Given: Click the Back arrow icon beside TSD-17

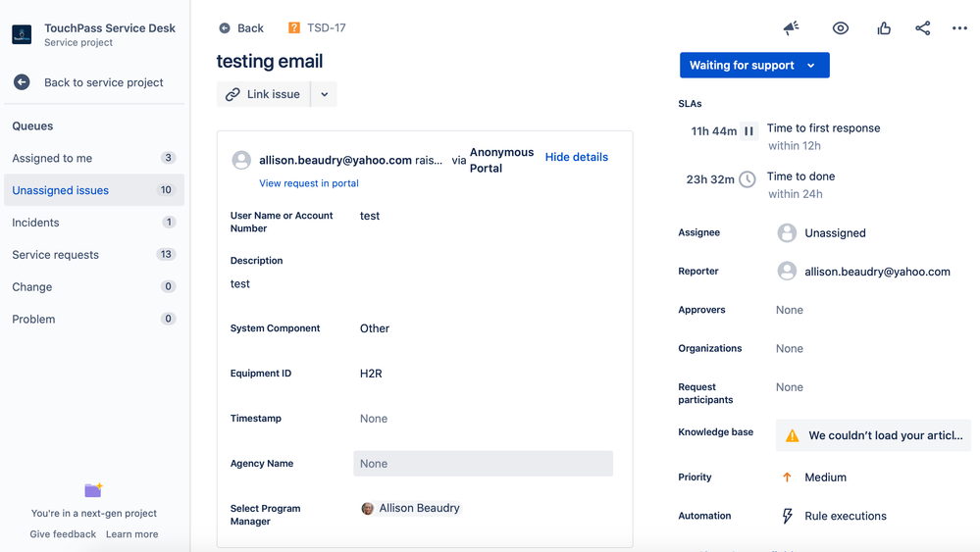Looking at the screenshot, I should pyautogui.click(x=225, y=28).
